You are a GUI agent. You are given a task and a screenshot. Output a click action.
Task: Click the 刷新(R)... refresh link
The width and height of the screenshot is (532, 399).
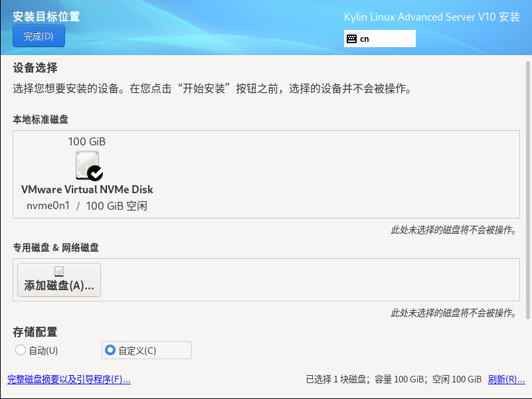tap(506, 379)
